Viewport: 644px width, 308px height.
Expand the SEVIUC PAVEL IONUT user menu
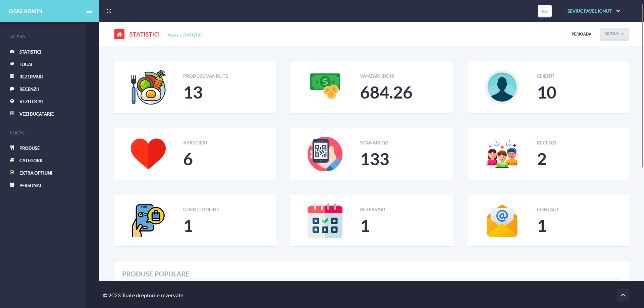pyautogui.click(x=594, y=11)
